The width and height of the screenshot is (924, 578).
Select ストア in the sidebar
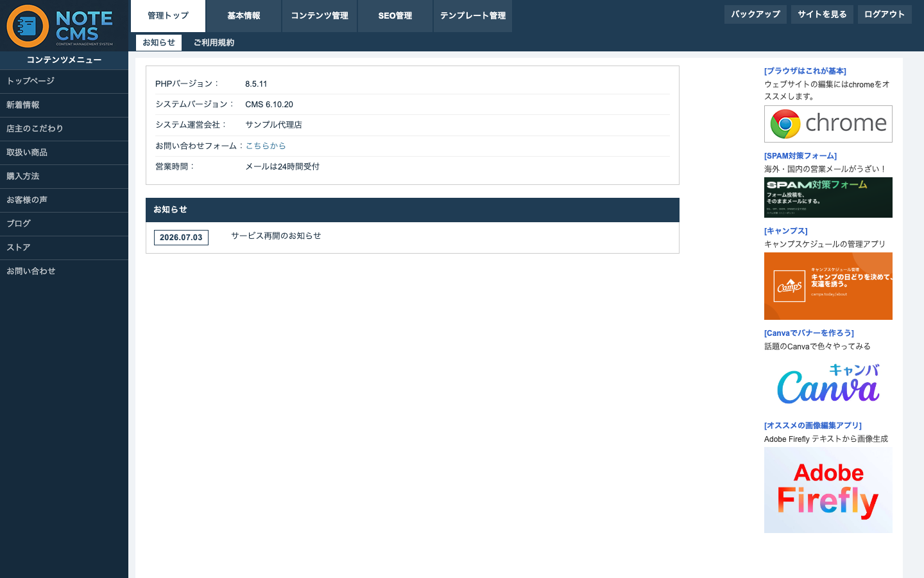click(64, 248)
